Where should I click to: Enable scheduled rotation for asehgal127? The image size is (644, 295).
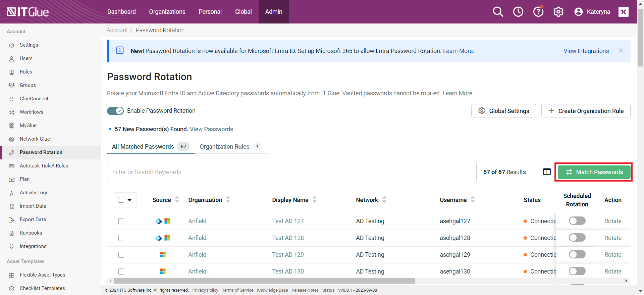(x=577, y=221)
